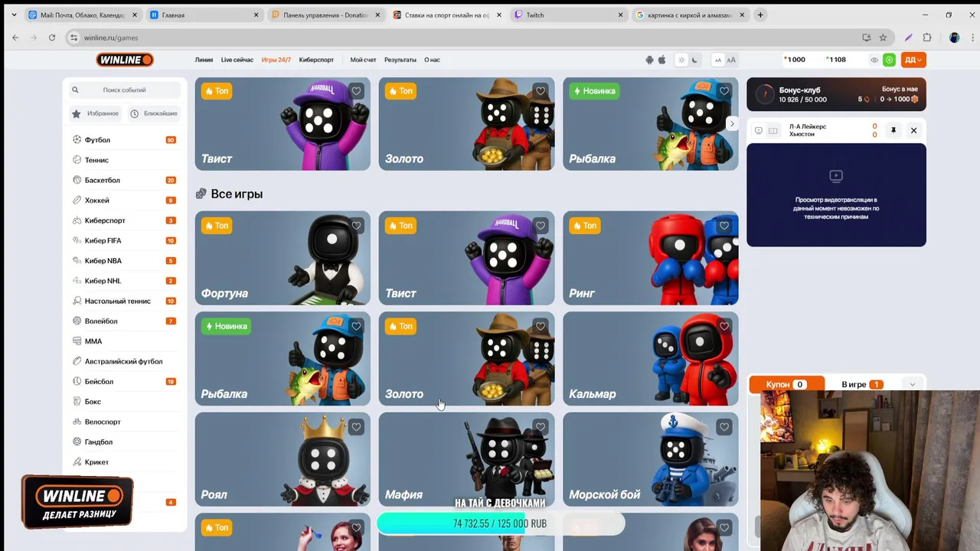980x551 pixels.
Task: Favorite the Морской бой game with heart
Action: pyautogui.click(x=724, y=427)
